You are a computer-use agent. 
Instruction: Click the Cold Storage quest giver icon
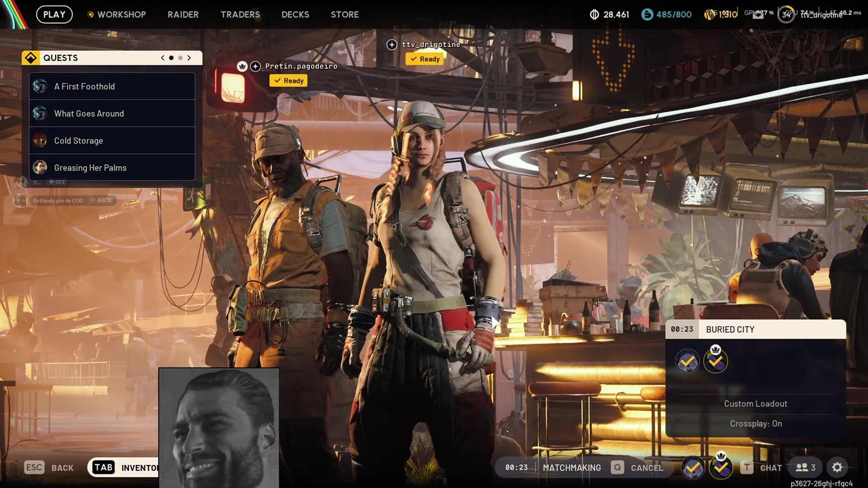pos(40,140)
